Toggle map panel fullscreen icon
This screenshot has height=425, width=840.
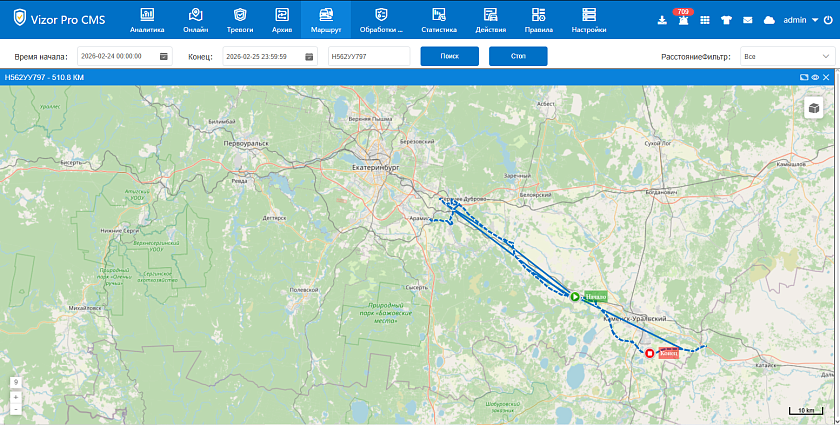click(804, 77)
